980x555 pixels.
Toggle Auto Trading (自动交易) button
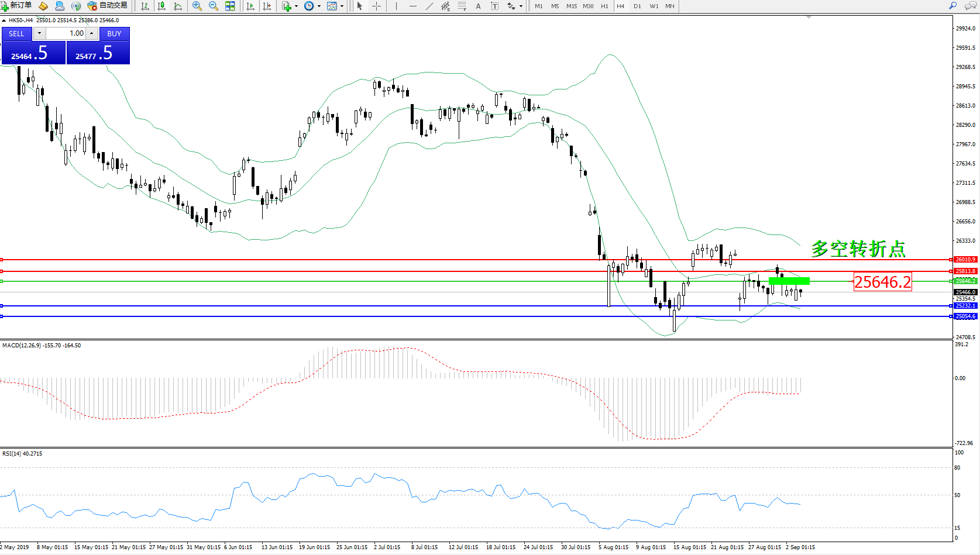coord(107,6)
